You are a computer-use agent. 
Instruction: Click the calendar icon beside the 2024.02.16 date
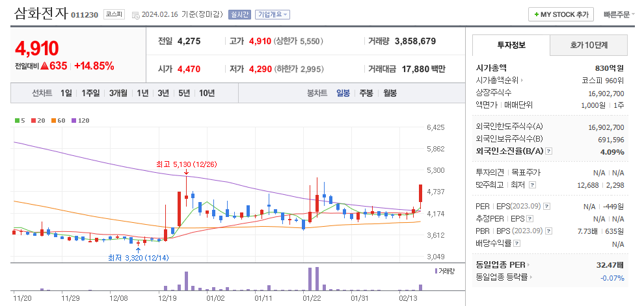136,15
